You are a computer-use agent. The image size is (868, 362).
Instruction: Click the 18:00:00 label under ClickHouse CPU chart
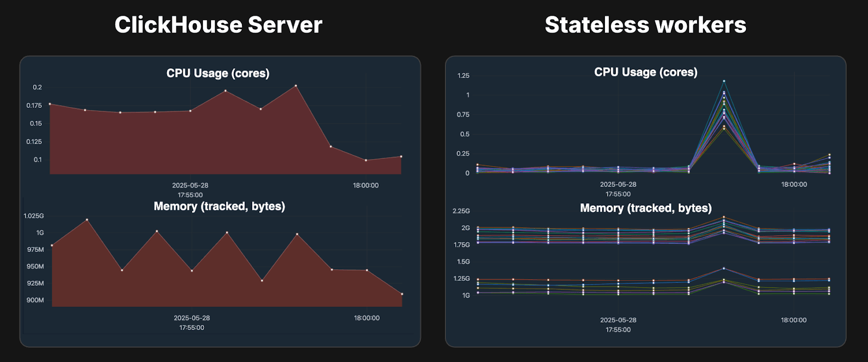click(x=366, y=185)
